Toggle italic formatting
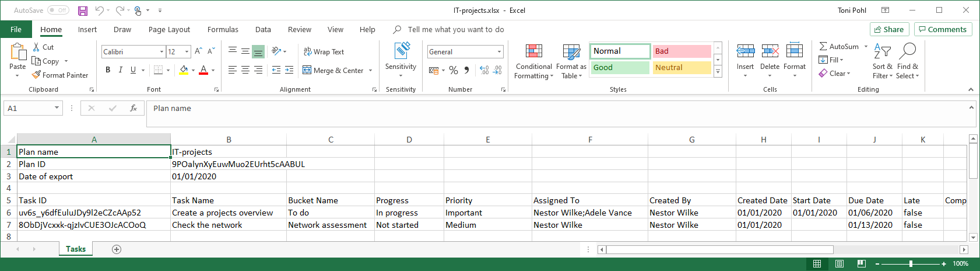Viewport: 980px width, 271px height. click(121, 70)
